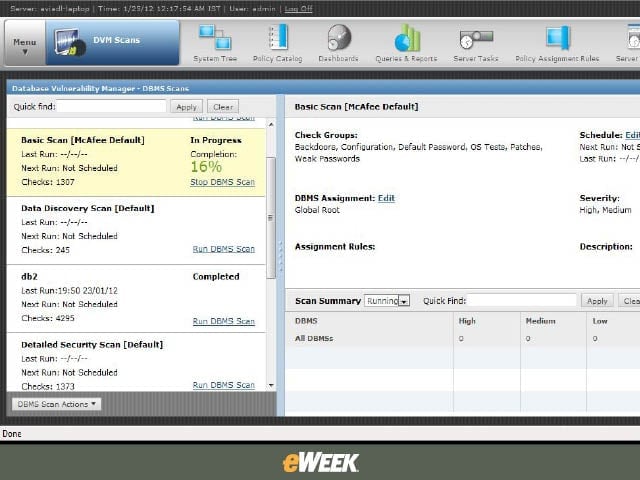640x480 pixels.
Task: Click the Global Root assignment text
Action: point(317,210)
